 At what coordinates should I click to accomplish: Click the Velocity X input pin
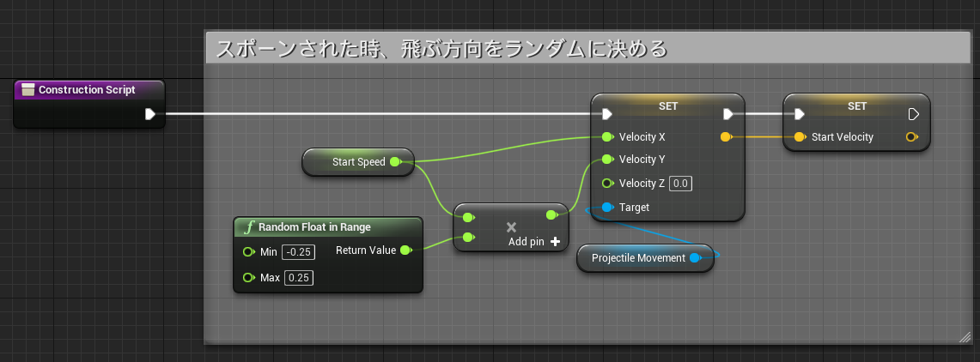607,136
